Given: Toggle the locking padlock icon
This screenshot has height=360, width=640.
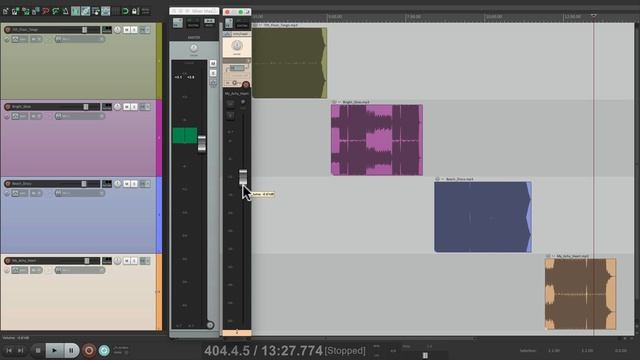Looking at the screenshot, I should (x=135, y=11).
